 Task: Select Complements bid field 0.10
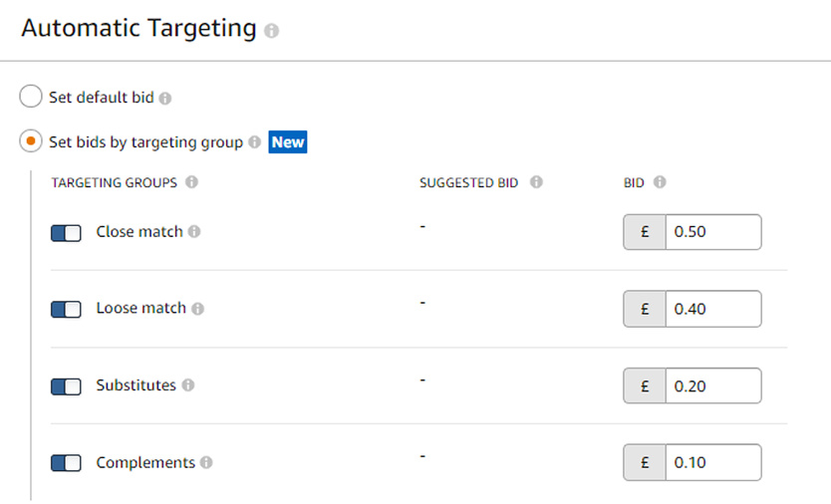tap(713, 462)
